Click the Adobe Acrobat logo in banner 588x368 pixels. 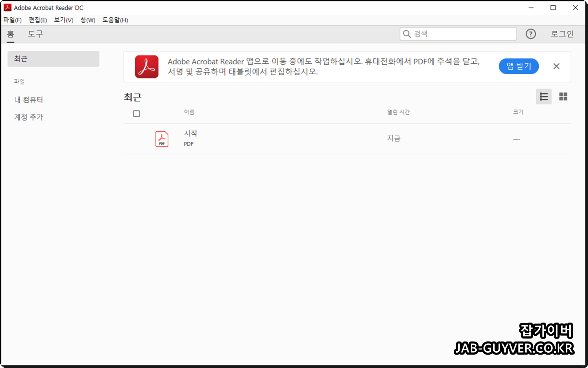click(x=147, y=67)
